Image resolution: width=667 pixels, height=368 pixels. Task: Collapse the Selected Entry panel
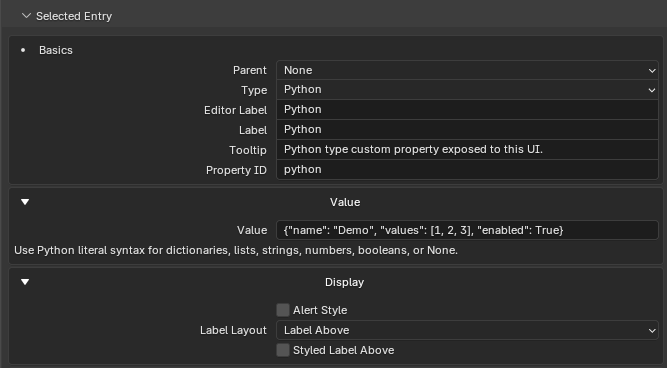pyautogui.click(x=26, y=16)
